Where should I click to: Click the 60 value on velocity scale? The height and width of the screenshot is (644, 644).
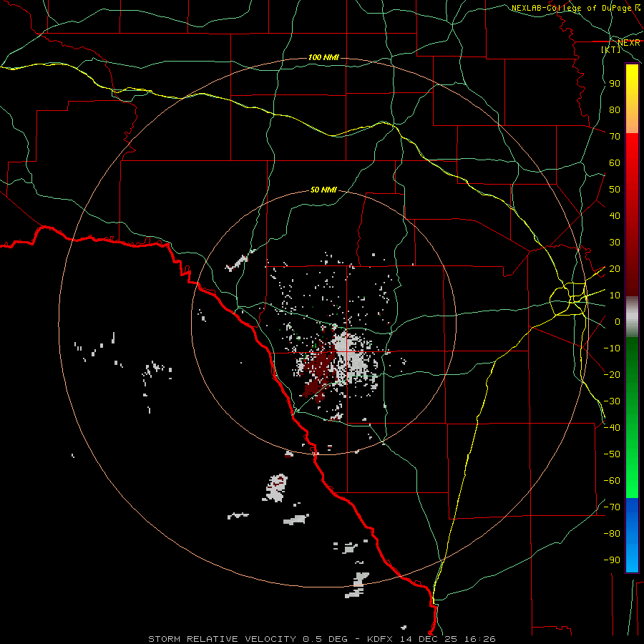[x=615, y=163]
